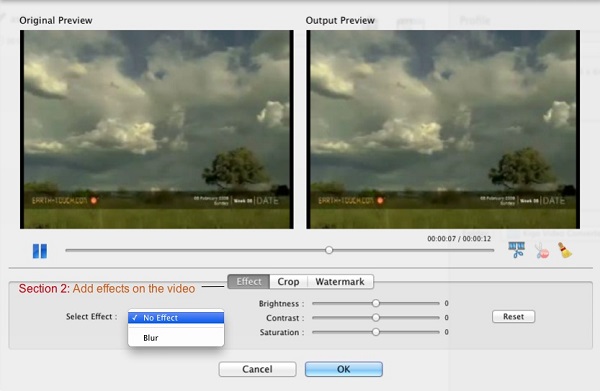Choose No Effect in the dropdown list
This screenshot has width=600, height=391.
pos(176,318)
